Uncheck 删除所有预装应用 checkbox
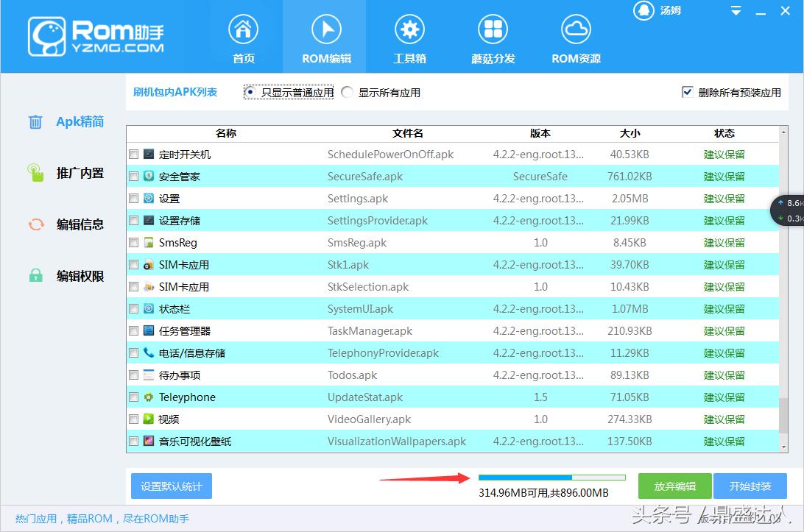Image resolution: width=804 pixels, height=532 pixels. (x=687, y=92)
